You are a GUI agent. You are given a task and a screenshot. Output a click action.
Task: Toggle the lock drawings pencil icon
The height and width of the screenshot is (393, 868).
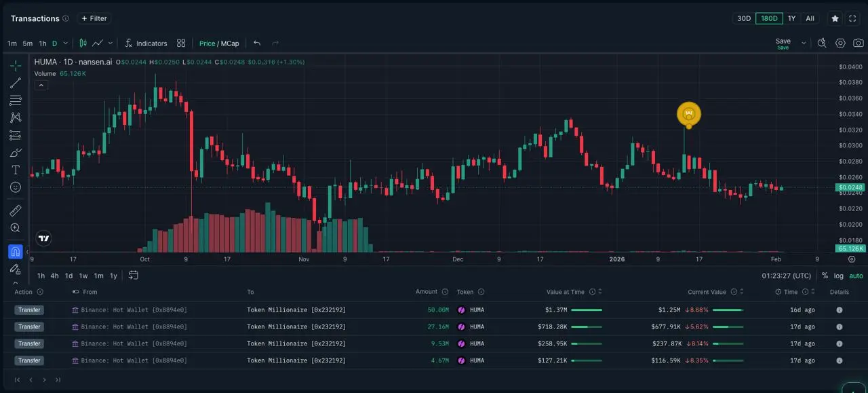pyautogui.click(x=16, y=269)
